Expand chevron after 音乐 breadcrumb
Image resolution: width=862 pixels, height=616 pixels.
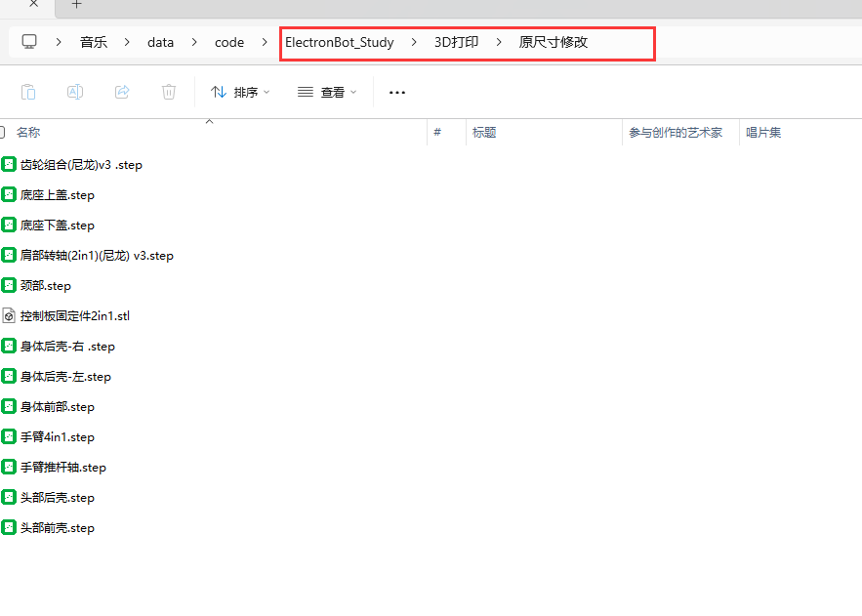click(127, 42)
